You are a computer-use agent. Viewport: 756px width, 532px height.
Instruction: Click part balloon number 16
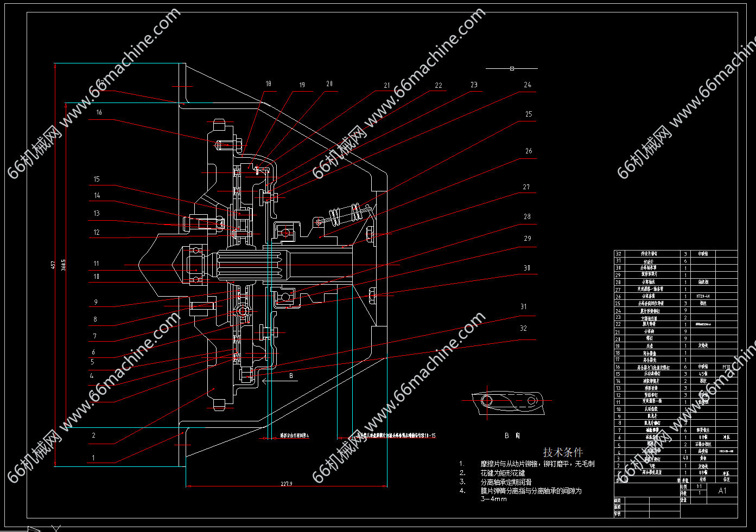(99, 113)
